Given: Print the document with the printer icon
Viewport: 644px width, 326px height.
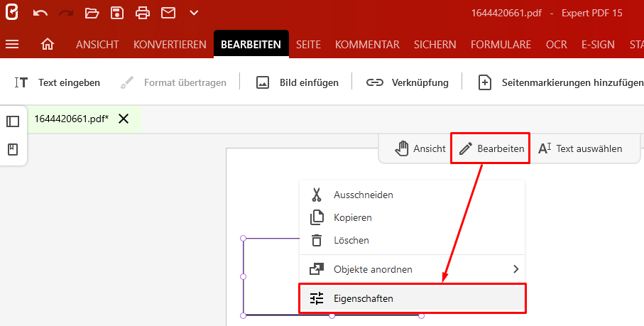Looking at the screenshot, I should [x=143, y=13].
